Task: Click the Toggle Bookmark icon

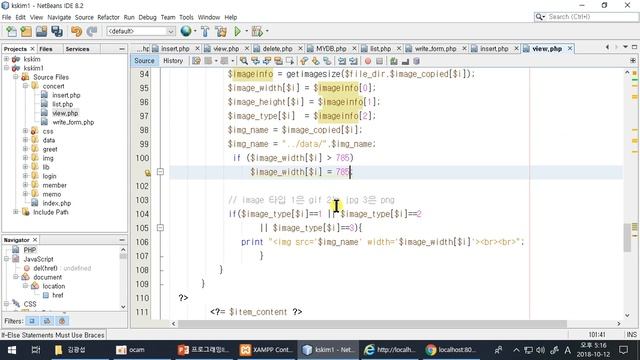Action: [327, 61]
